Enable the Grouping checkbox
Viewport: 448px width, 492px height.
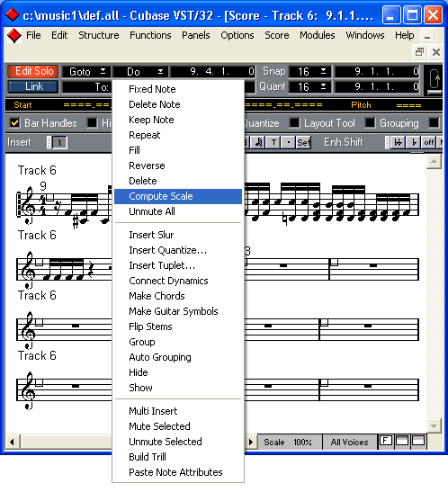coord(370,122)
